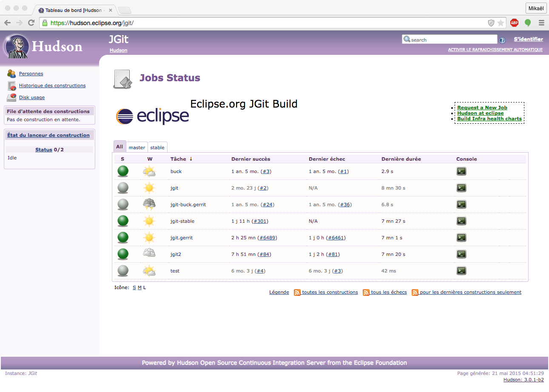Screen dimensions: 549x392
Task: Open Historique des constructions link
Action: 52,85
